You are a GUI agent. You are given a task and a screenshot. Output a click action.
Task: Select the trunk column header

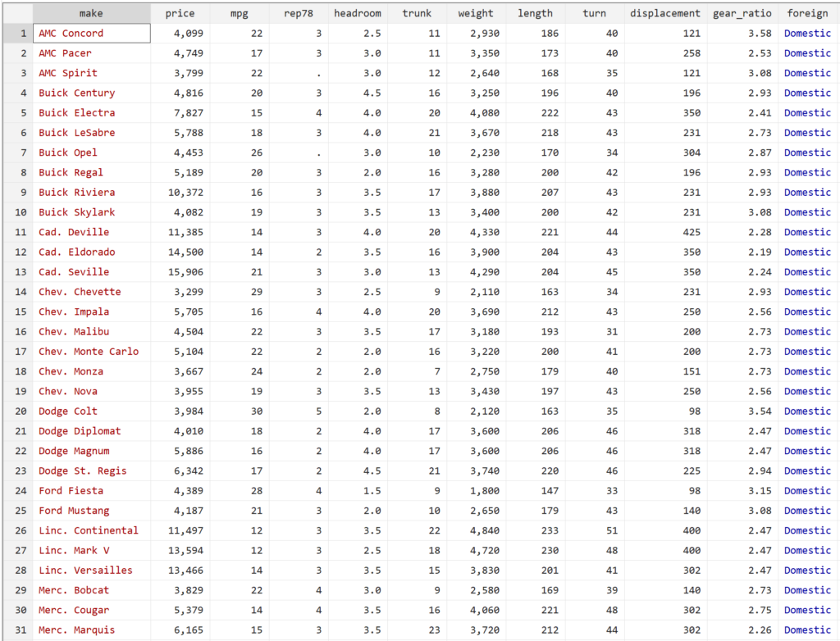[x=417, y=13]
